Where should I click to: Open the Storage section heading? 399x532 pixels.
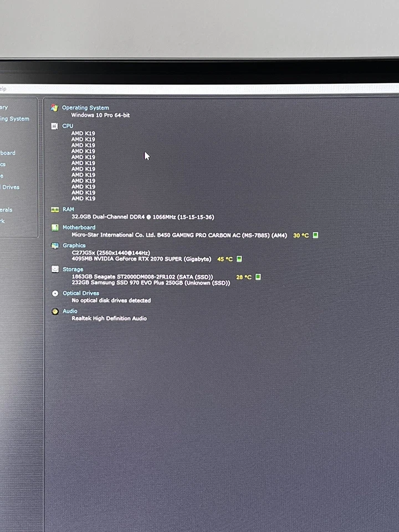[73, 269]
